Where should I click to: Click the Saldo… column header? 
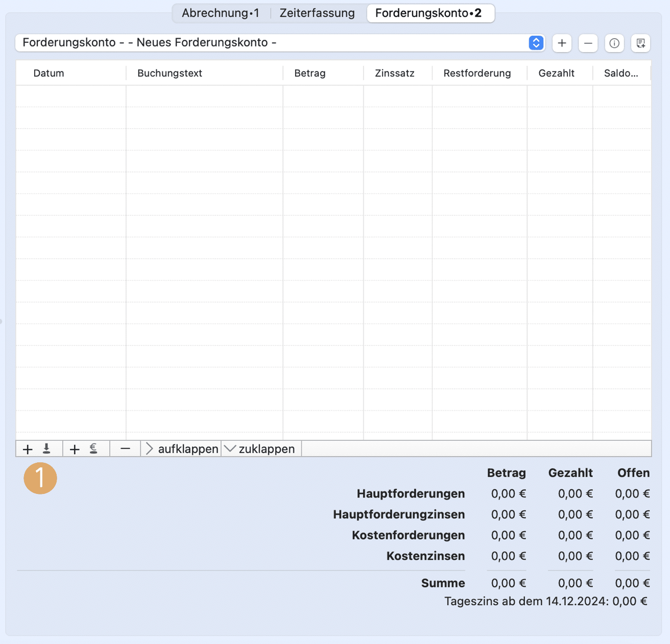coord(621,73)
